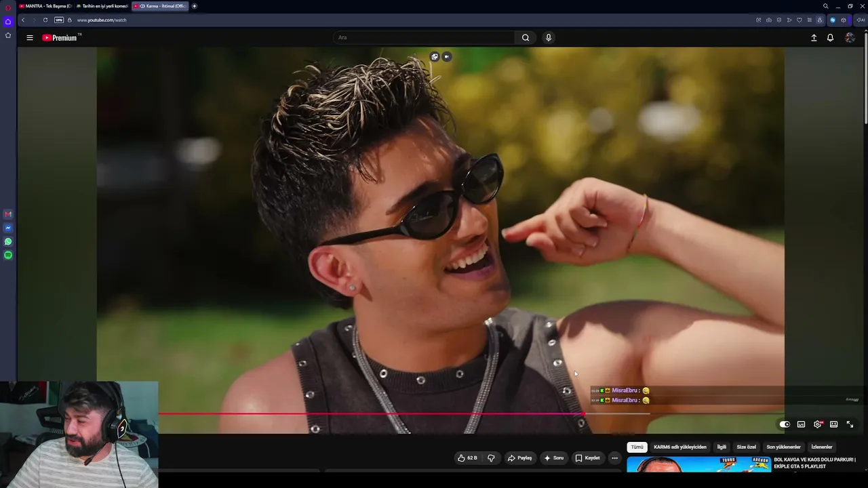Open the YouTube upload/create button
868x488 pixels.
tap(814, 38)
